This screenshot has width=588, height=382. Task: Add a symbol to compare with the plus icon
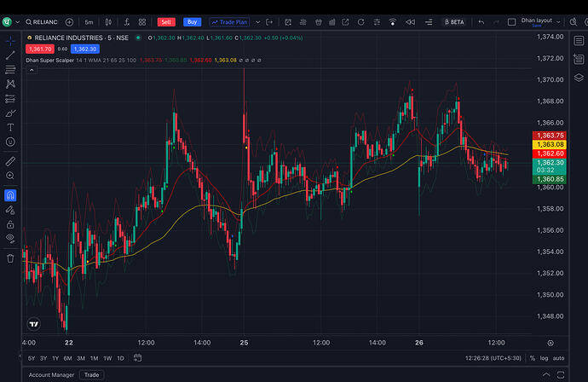coord(69,22)
